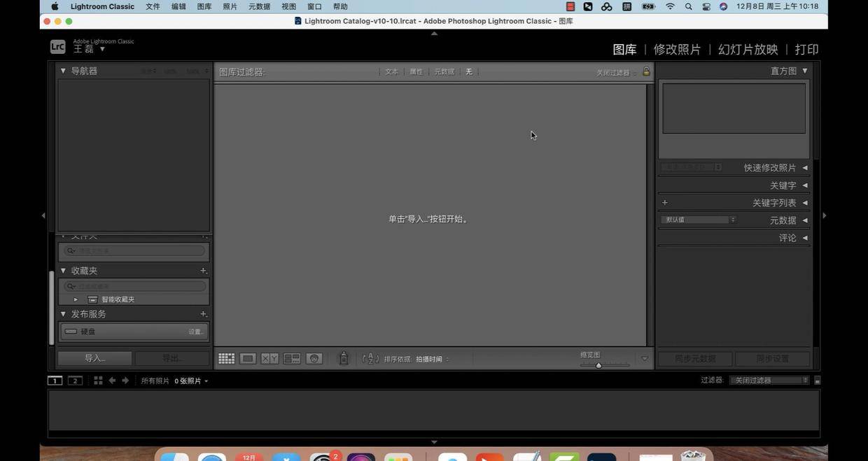Select the Painter spray can tool
The width and height of the screenshot is (868, 461).
click(344, 359)
